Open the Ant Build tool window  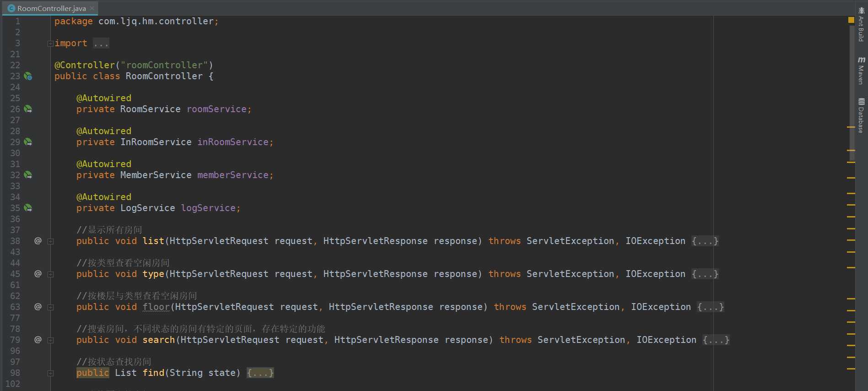coord(861,24)
